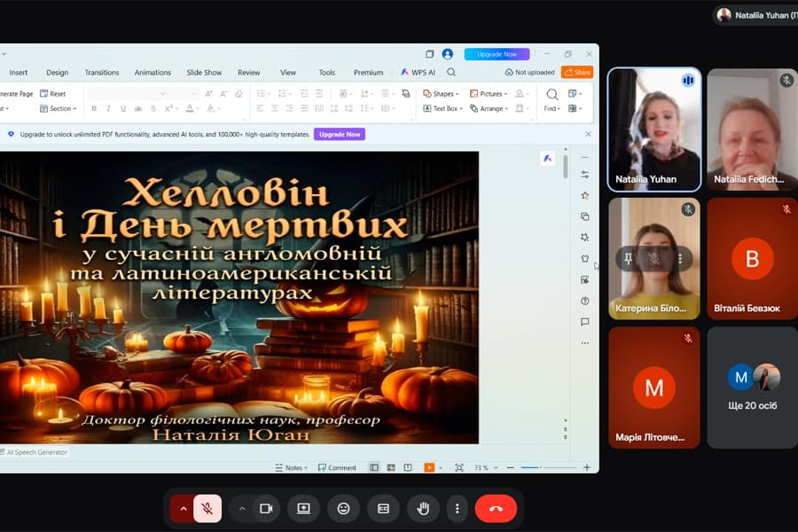Open the Shapes dropdown
This screenshot has height=532, width=798.
point(441,94)
